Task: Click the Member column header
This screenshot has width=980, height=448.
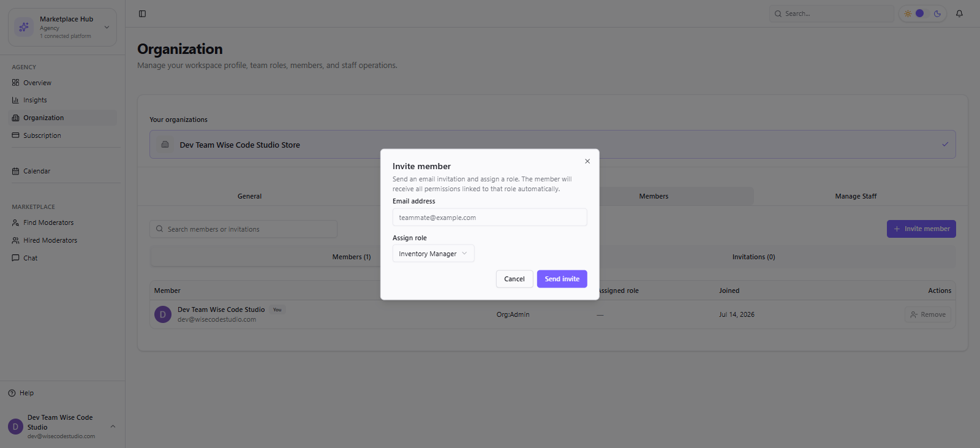Action: pyautogui.click(x=167, y=290)
